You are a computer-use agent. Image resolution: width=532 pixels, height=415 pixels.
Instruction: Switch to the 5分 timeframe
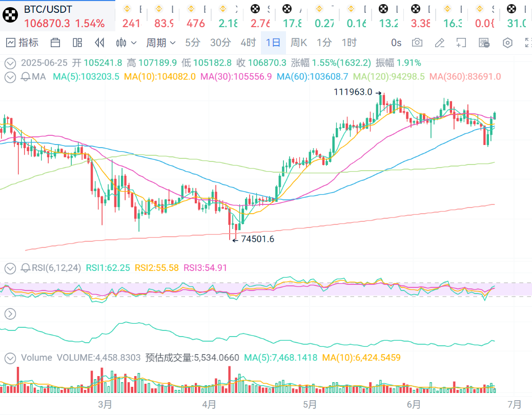[193, 43]
